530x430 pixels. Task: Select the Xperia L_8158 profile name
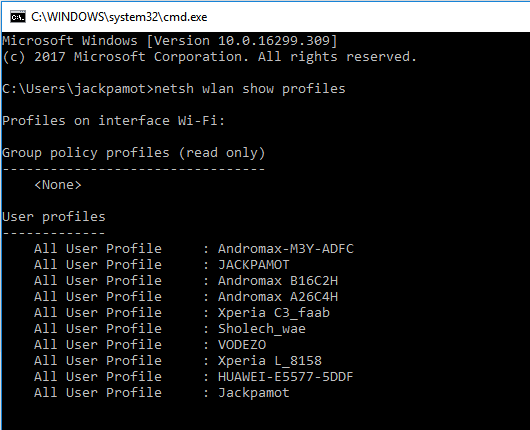pyautogui.click(x=270, y=361)
